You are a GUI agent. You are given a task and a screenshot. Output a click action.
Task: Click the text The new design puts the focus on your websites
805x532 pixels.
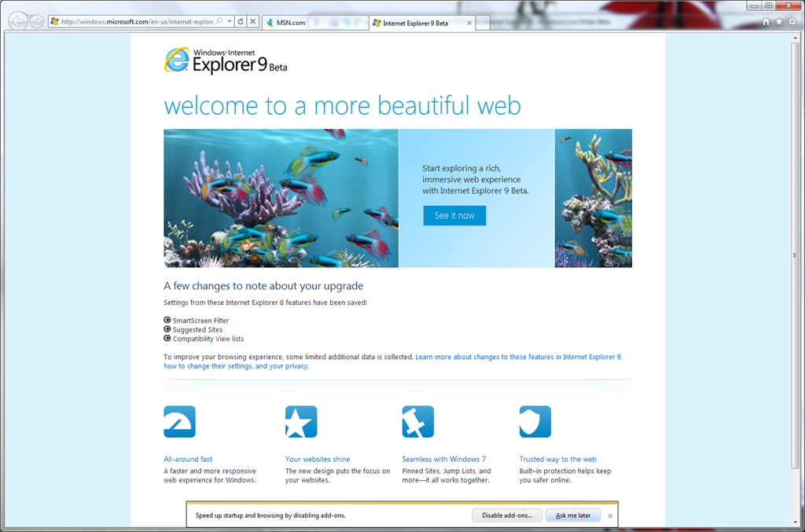(x=338, y=475)
